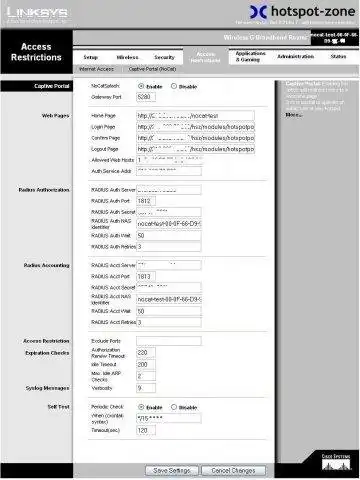Click the RADIUS Acct Server field
360x480 pixels.
(x=169, y=265)
